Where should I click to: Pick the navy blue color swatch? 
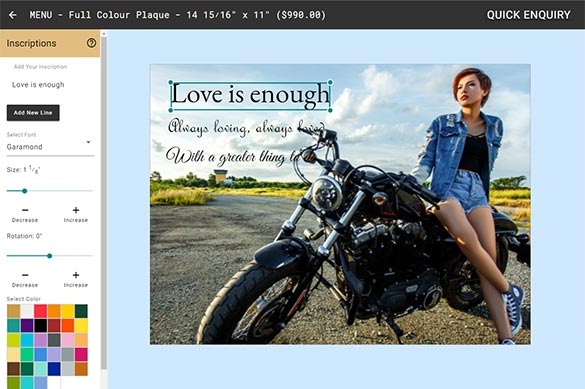point(54,369)
